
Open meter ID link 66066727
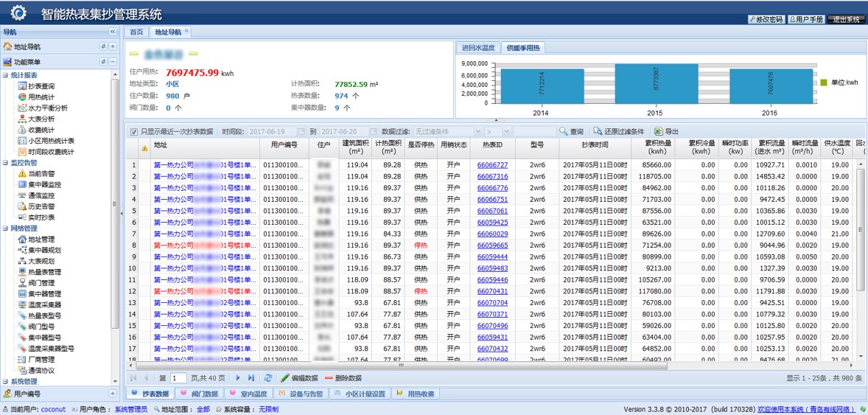(x=492, y=164)
